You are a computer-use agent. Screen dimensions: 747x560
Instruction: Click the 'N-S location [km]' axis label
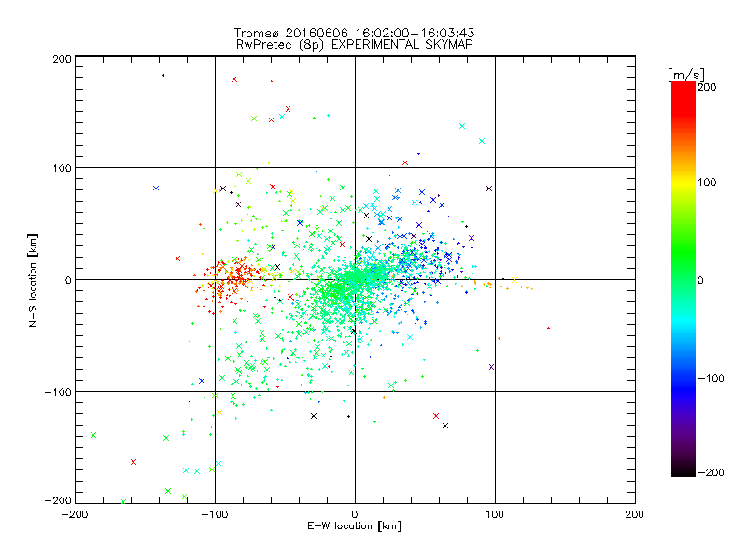coord(33,280)
